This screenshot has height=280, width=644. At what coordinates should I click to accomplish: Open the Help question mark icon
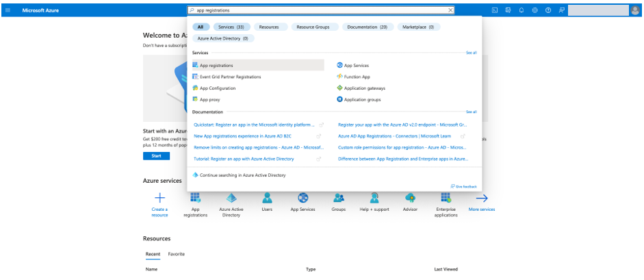click(x=548, y=10)
